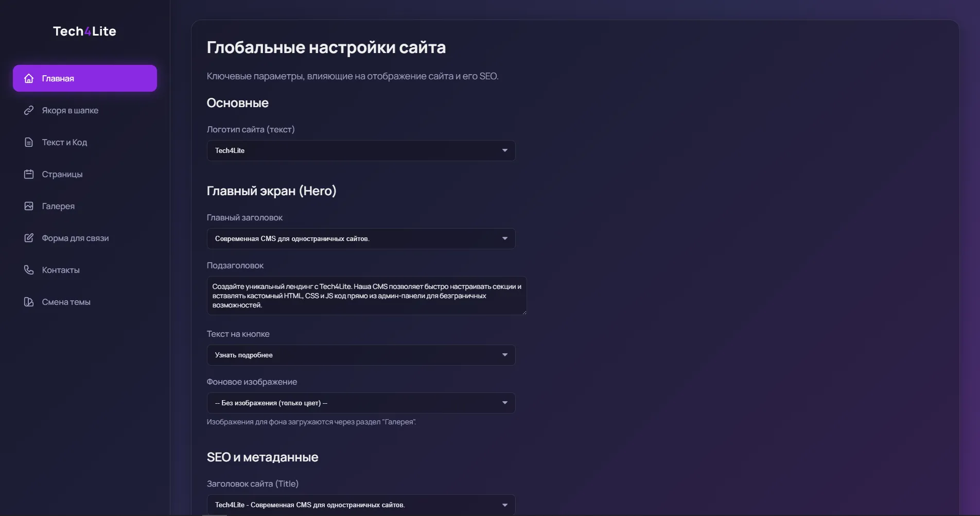Expand the Заголовок сайта (Title) dropdown arrow
The width and height of the screenshot is (980, 516).
(x=504, y=505)
